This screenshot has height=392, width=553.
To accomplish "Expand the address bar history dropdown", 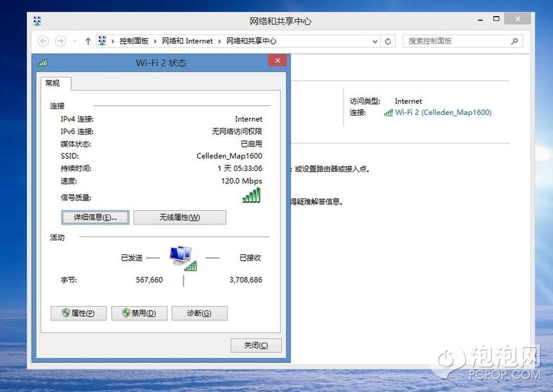I will [375, 41].
